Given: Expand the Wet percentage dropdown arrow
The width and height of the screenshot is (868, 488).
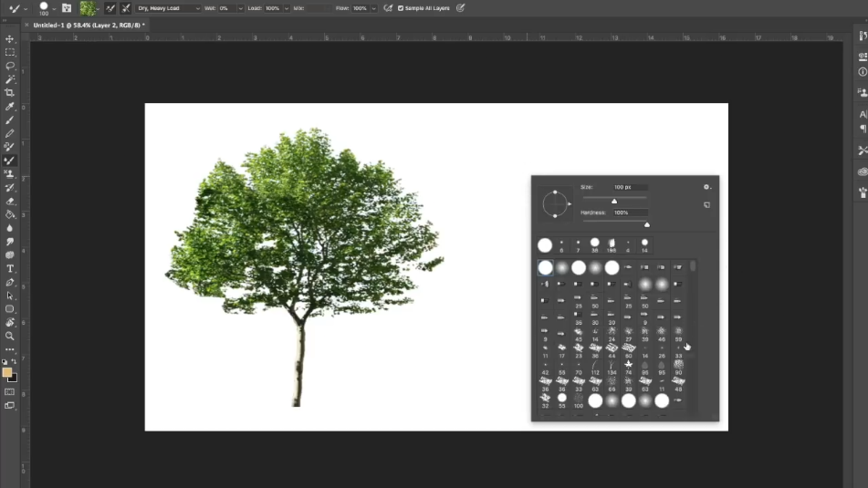Looking at the screenshot, I should (240, 8).
